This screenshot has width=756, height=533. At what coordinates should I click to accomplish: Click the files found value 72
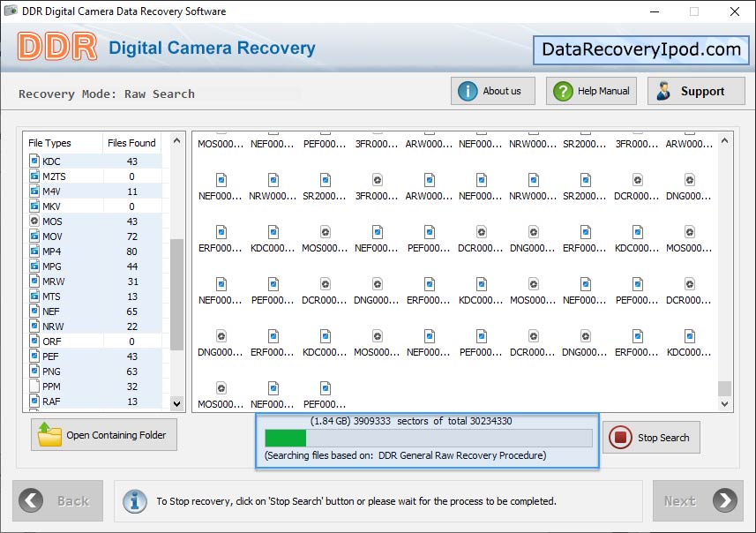pos(132,236)
